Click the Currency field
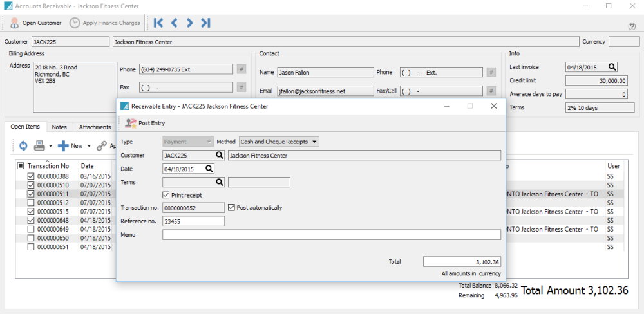 tap(624, 41)
